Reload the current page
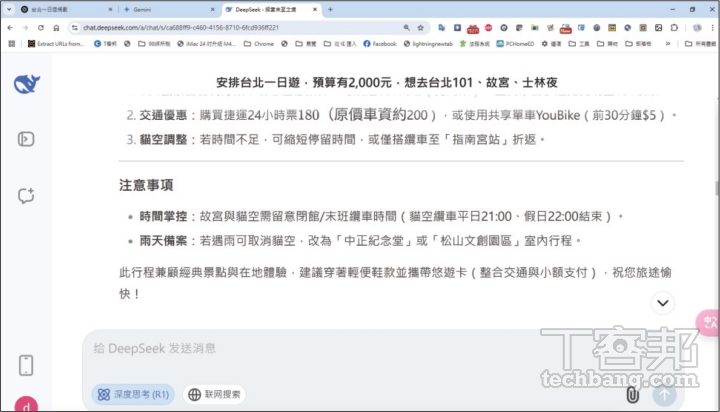Screen dimensions: 720x412 click(x=41, y=28)
